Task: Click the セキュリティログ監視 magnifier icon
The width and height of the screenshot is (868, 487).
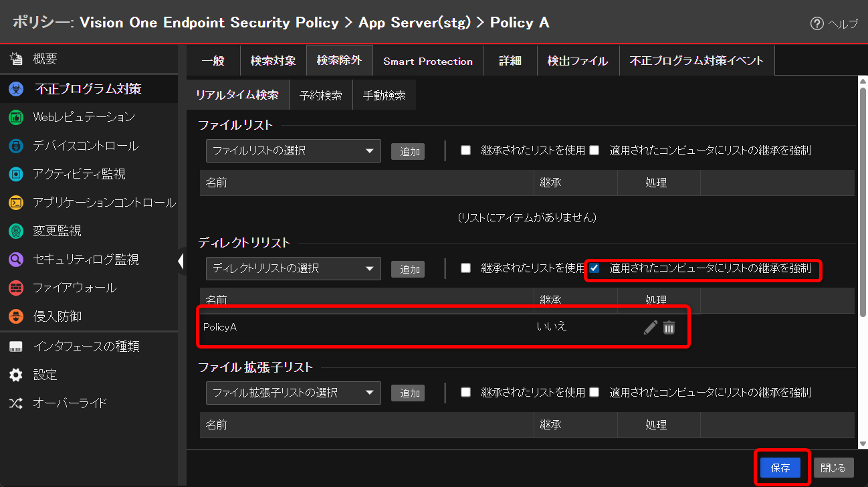Action: 16,260
